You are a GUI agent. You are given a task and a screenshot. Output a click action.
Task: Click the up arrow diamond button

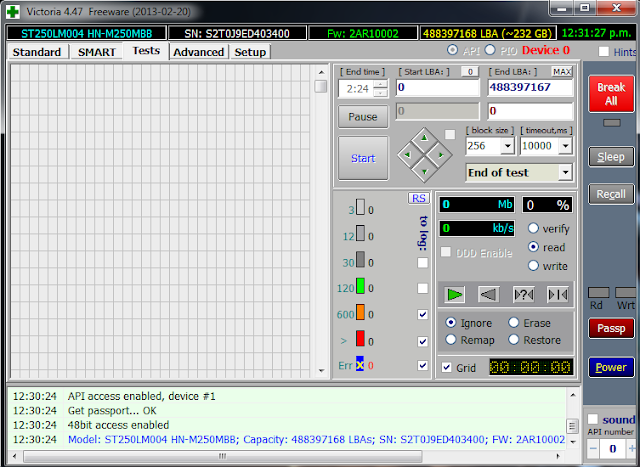coord(424,138)
